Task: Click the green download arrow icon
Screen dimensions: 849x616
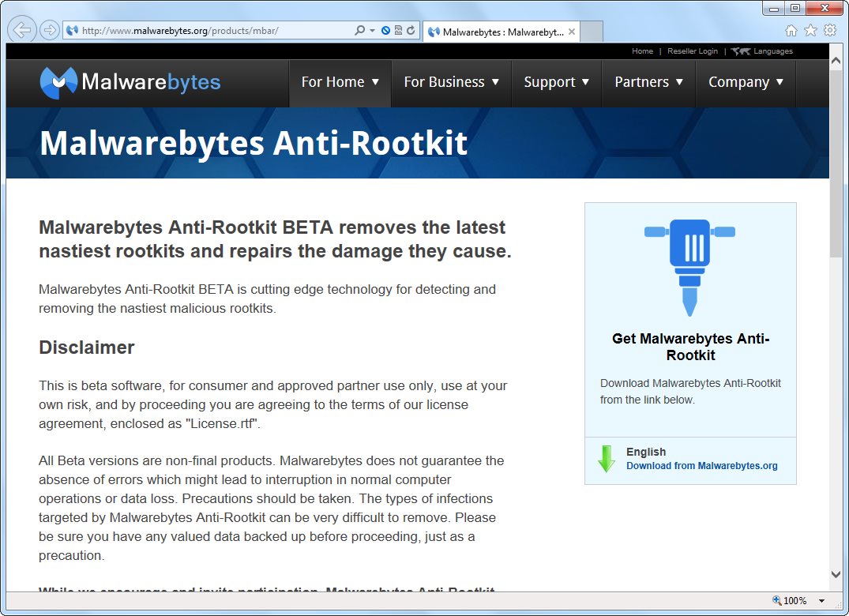Action: pyautogui.click(x=607, y=459)
